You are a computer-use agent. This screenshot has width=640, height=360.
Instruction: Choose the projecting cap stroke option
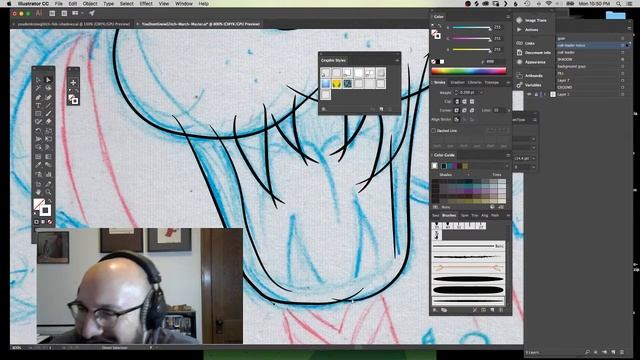click(x=472, y=101)
